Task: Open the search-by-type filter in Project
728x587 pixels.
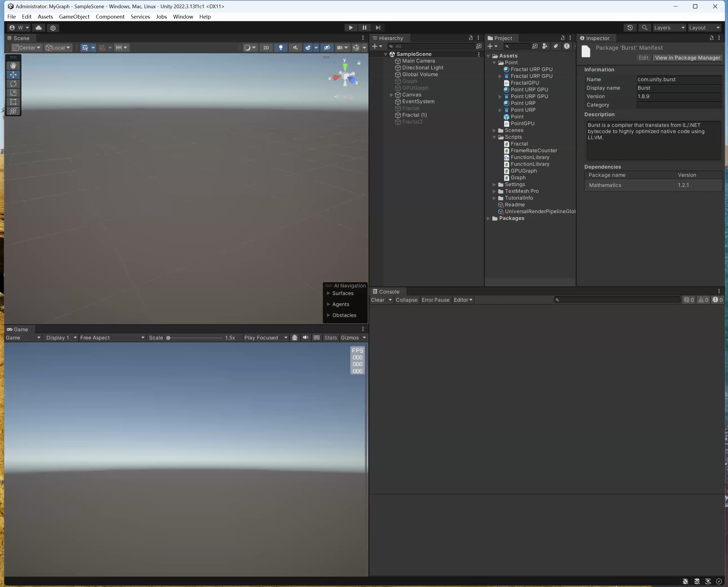Action: 545,46
